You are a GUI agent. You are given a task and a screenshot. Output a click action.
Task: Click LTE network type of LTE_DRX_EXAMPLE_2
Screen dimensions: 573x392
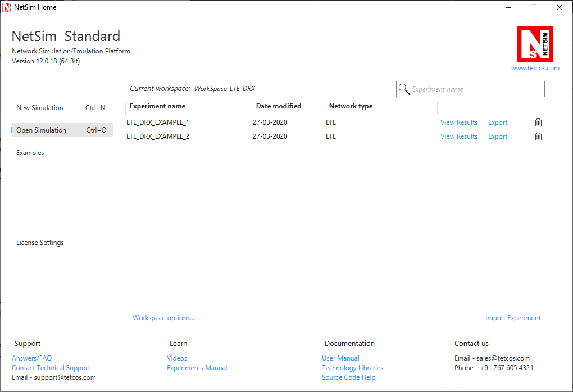tap(331, 136)
